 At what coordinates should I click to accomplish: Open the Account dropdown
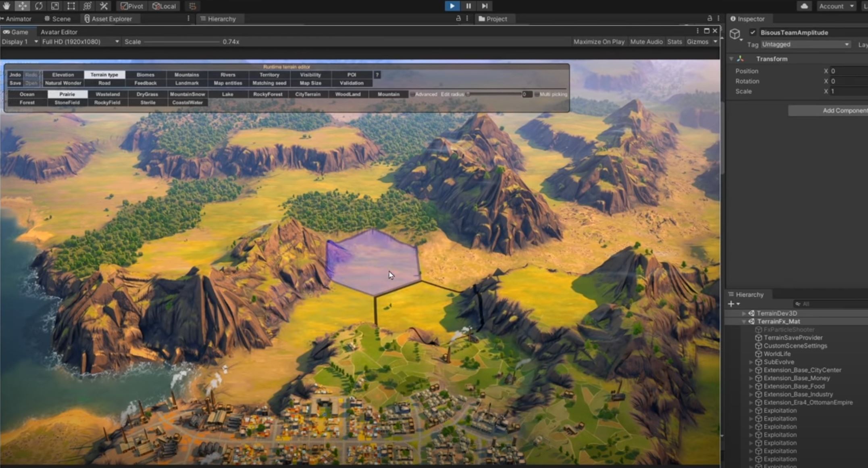click(x=836, y=6)
